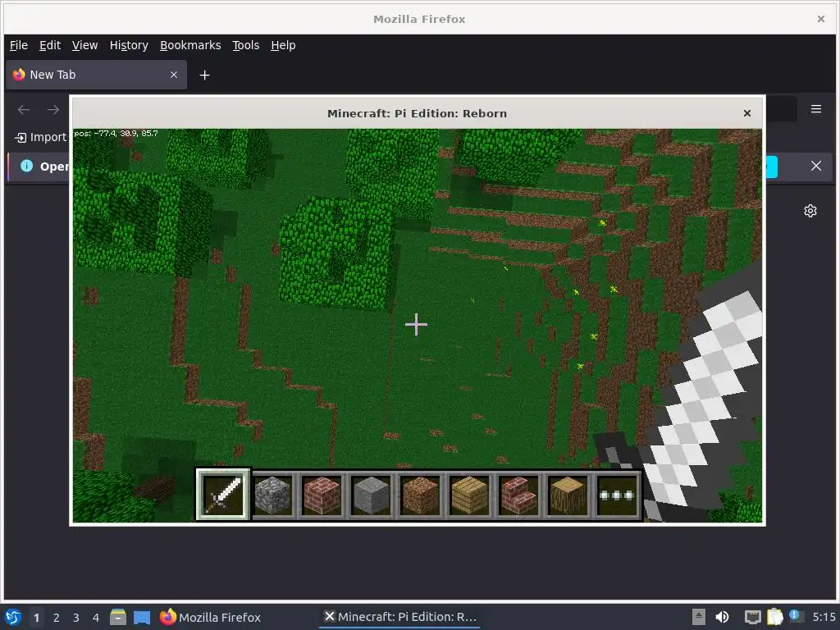Switch to the New Tab tab
This screenshot has height=630, width=840.
(96, 75)
